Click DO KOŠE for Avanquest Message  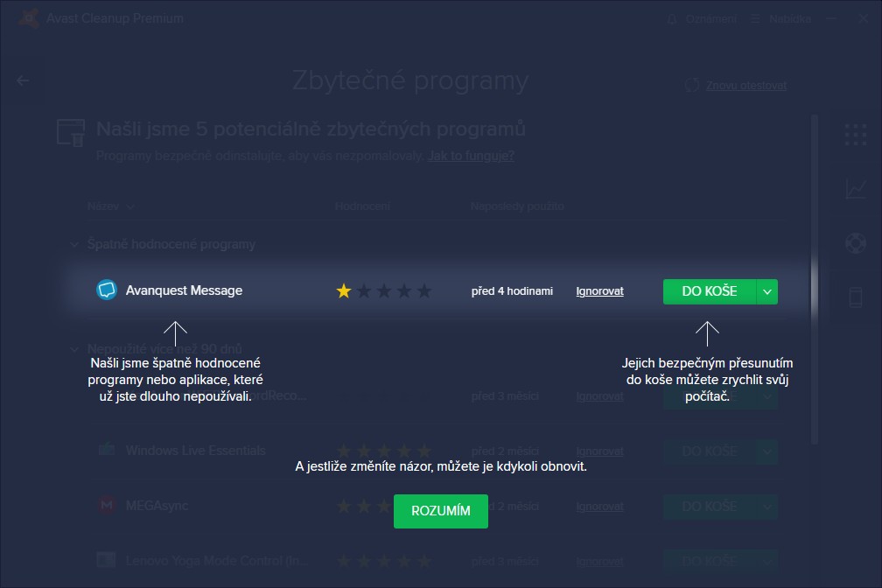pyautogui.click(x=710, y=291)
